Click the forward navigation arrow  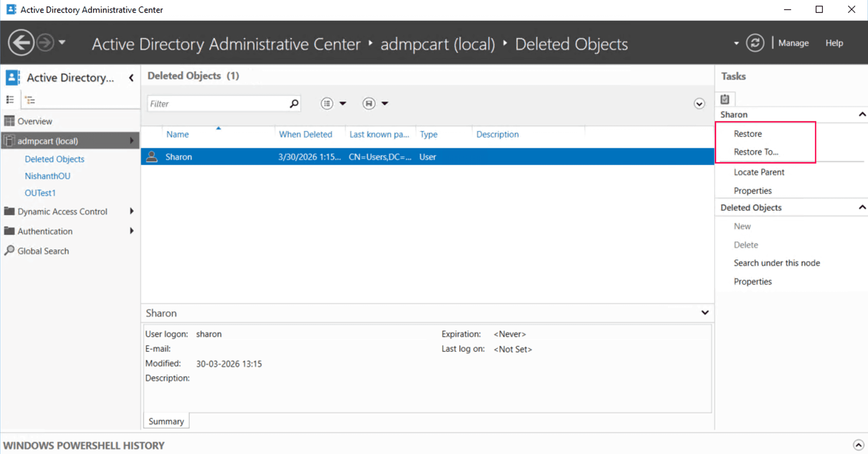pyautogui.click(x=44, y=42)
